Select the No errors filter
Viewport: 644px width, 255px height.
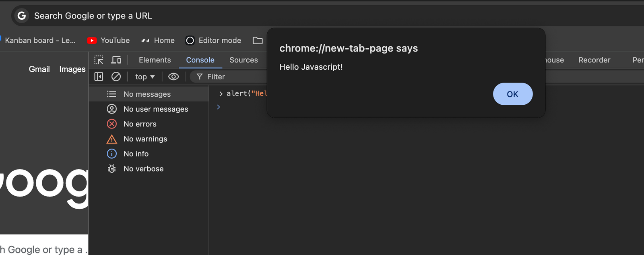(x=140, y=124)
